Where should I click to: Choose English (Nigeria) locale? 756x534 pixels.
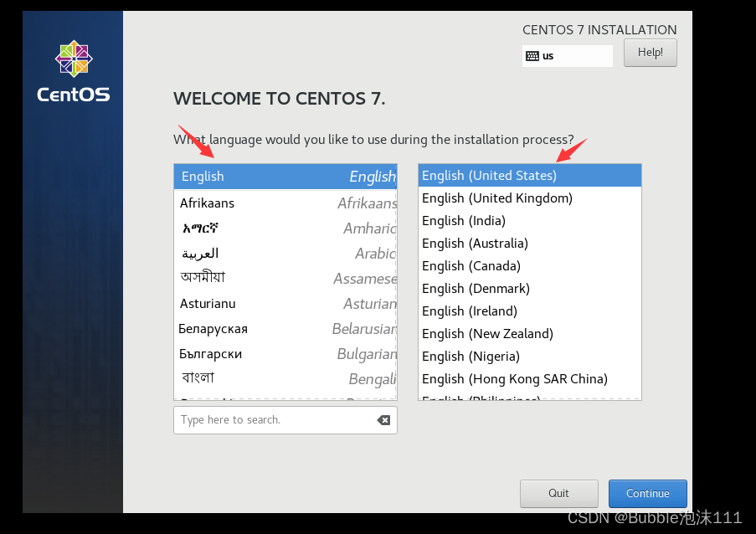coord(530,357)
